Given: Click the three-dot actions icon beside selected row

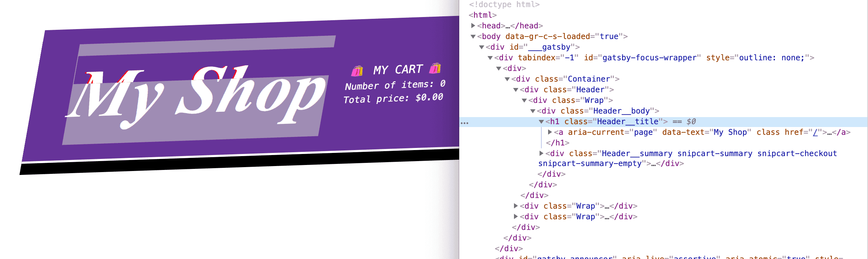Looking at the screenshot, I should 464,123.
